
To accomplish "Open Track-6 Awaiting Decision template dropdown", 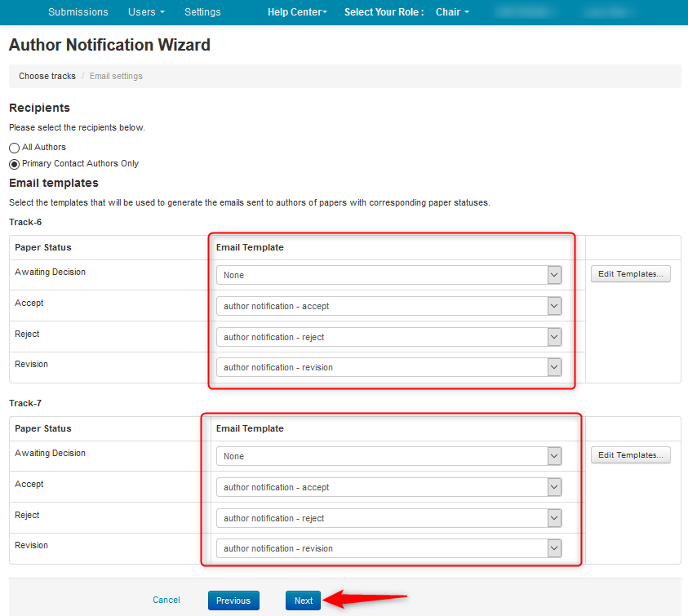I will 388,275.
